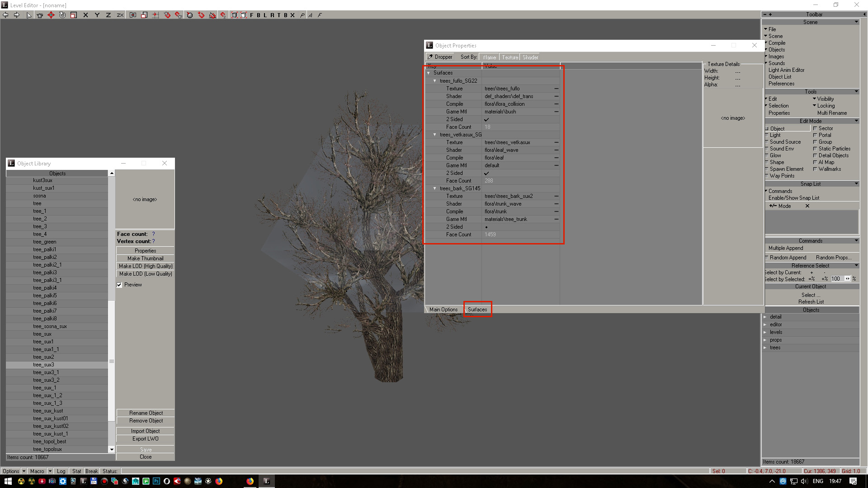Click the Dropper tool in Object Properties
Image resolution: width=868 pixels, height=488 pixels.
[440, 57]
